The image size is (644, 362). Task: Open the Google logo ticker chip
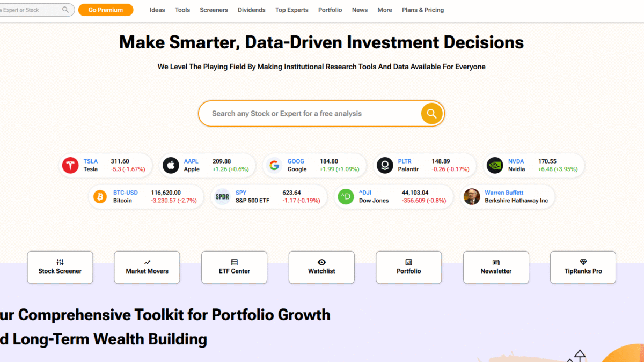(x=314, y=165)
